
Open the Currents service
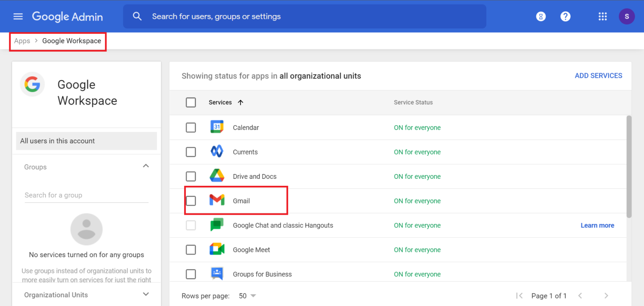245,152
